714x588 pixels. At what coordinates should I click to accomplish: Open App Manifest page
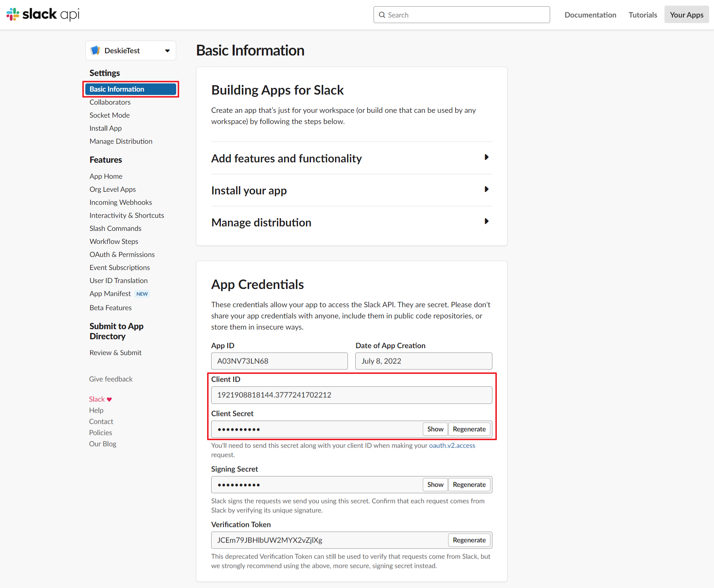110,293
